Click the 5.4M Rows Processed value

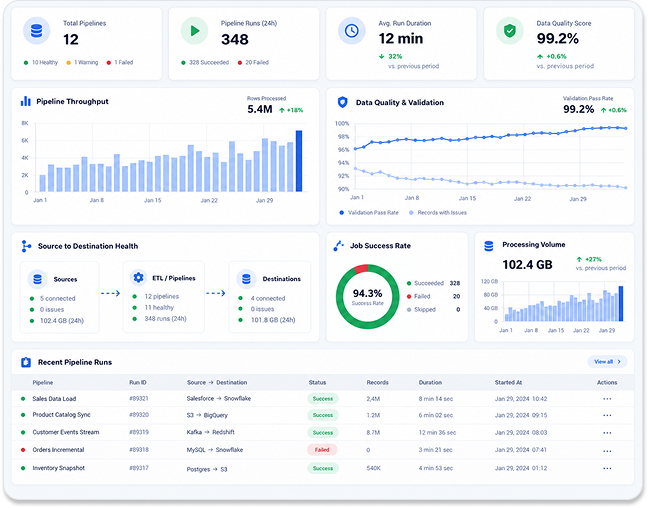(x=260, y=110)
